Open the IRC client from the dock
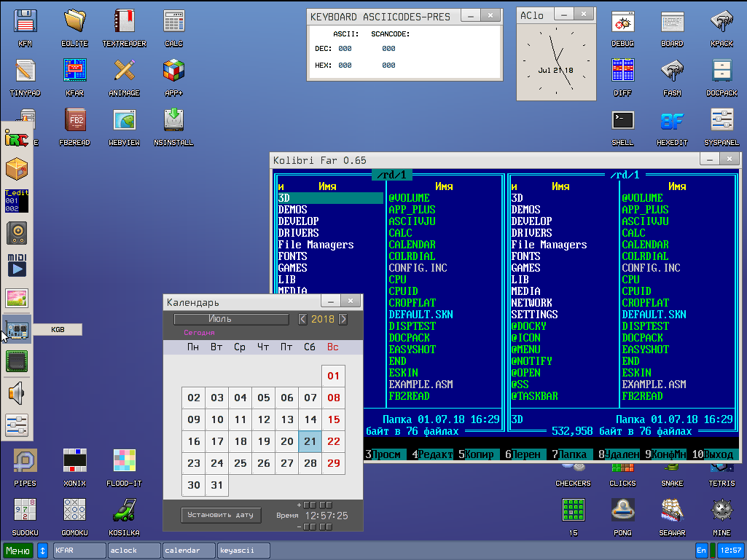747x560 pixels. 17,138
